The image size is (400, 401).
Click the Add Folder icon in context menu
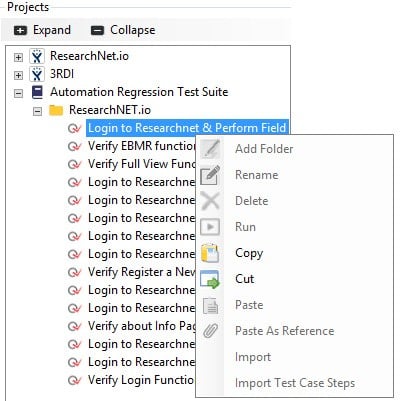pos(210,149)
